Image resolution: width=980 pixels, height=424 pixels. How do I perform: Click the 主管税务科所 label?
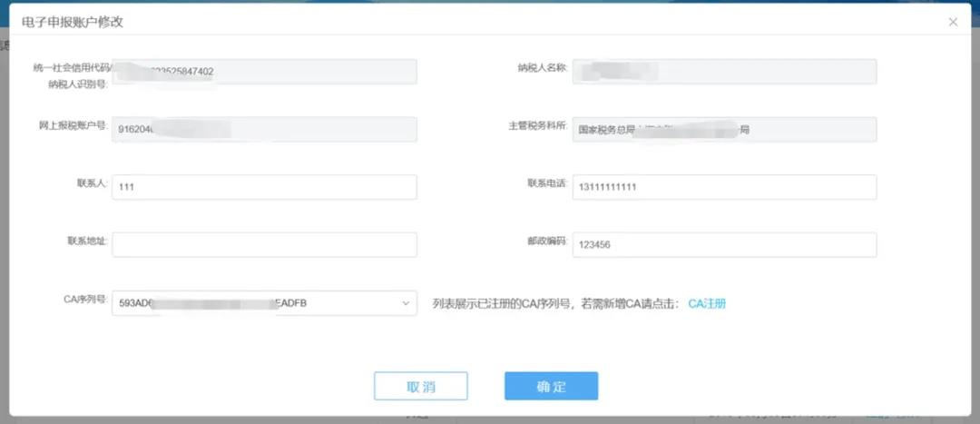pyautogui.click(x=538, y=125)
